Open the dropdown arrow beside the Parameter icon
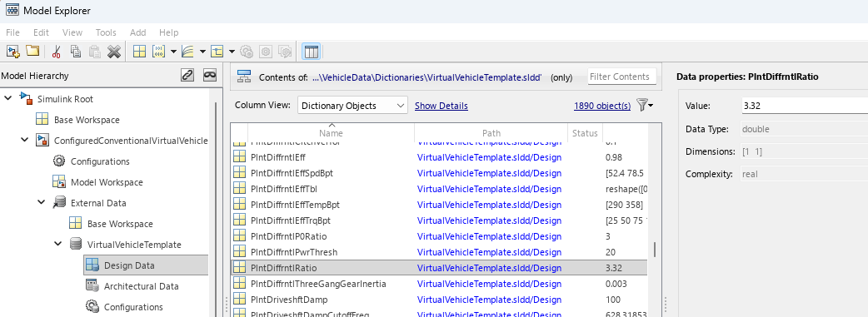868x317 pixels. point(173,52)
